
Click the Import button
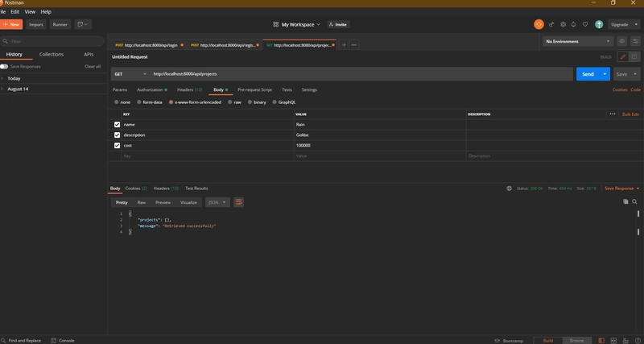click(x=36, y=24)
